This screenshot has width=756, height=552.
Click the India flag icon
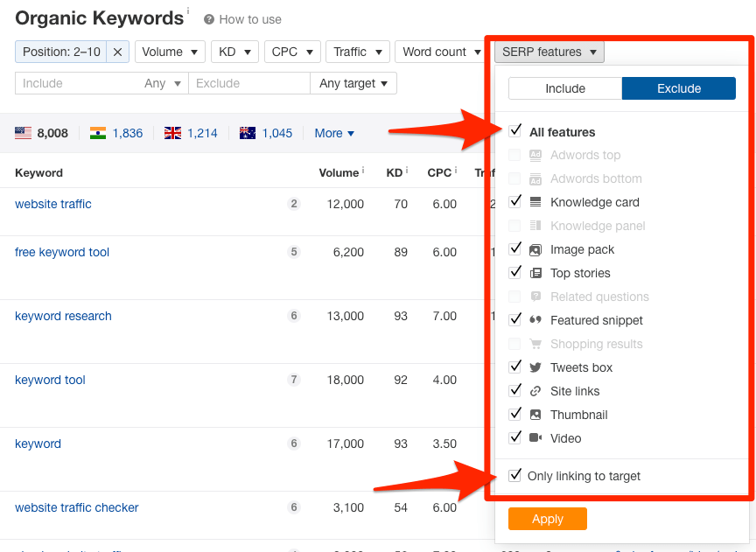pyautogui.click(x=98, y=133)
